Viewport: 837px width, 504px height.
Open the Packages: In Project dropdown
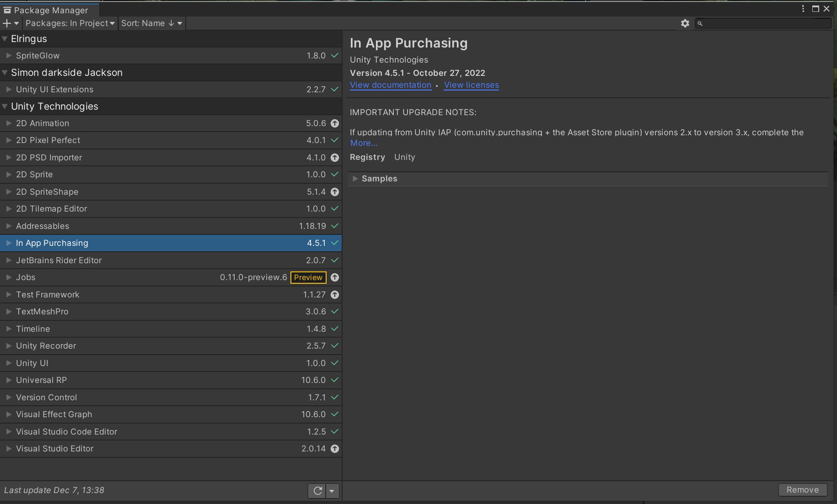(x=70, y=23)
